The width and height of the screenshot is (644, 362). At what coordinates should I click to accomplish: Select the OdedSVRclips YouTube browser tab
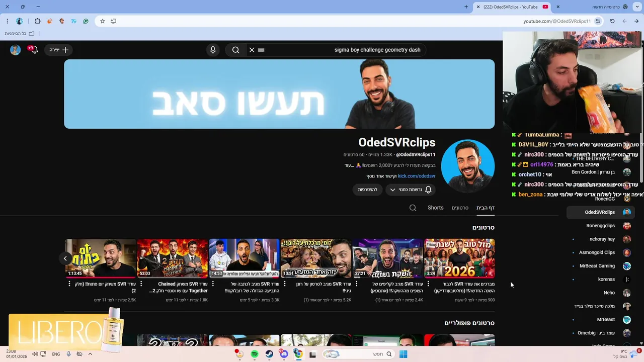point(513,7)
